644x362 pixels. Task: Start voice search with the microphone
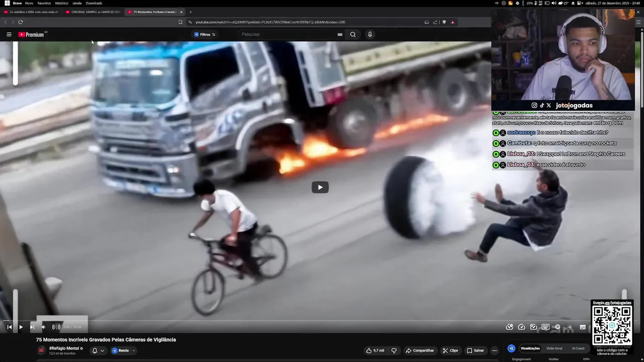[370, 35]
